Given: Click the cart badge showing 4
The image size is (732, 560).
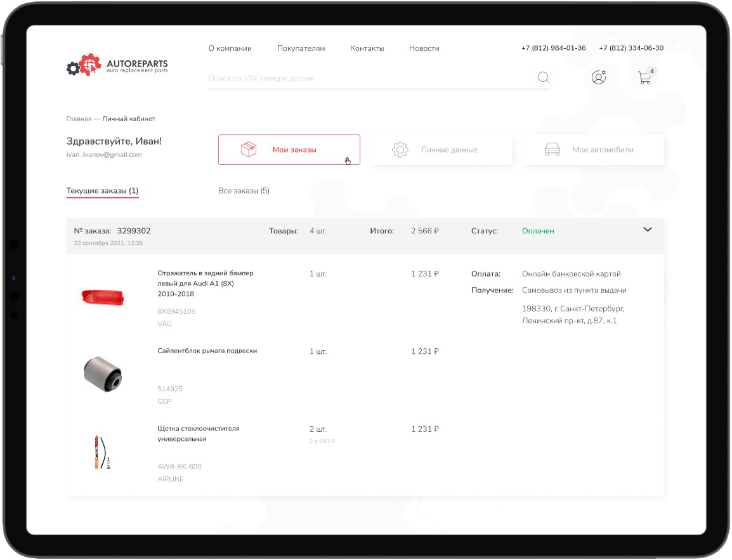Looking at the screenshot, I should click(x=651, y=72).
